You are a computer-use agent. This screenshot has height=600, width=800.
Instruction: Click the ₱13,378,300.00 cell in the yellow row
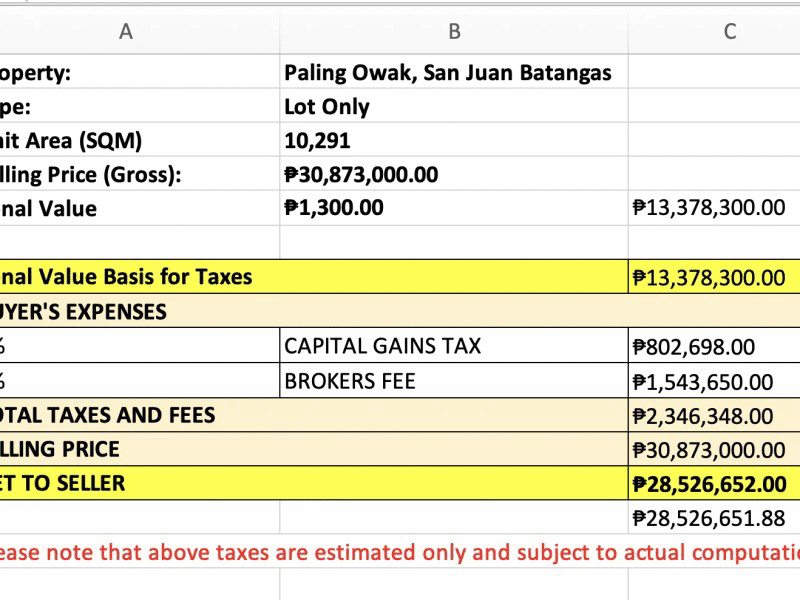coord(709,278)
